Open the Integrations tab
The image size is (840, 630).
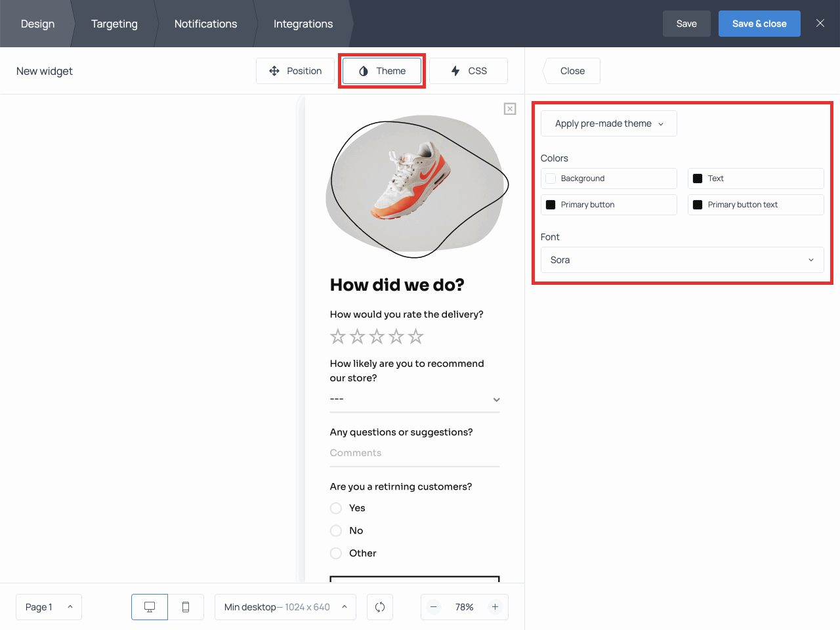coord(303,24)
